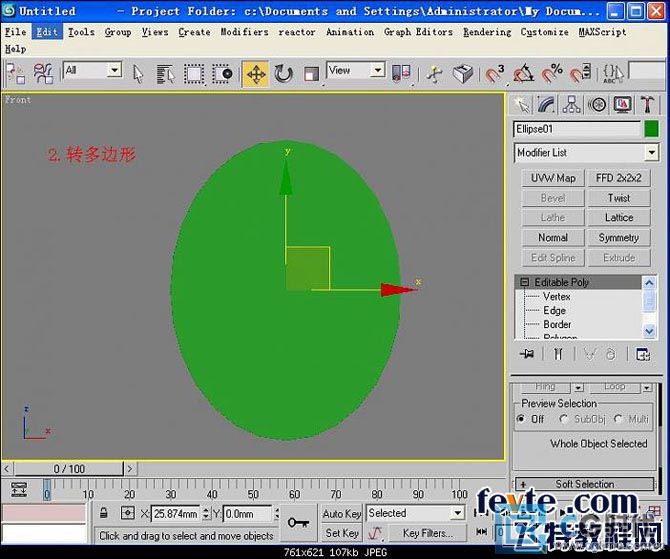The height and width of the screenshot is (559, 670).
Task: Open the reactor menu
Action: point(297,32)
